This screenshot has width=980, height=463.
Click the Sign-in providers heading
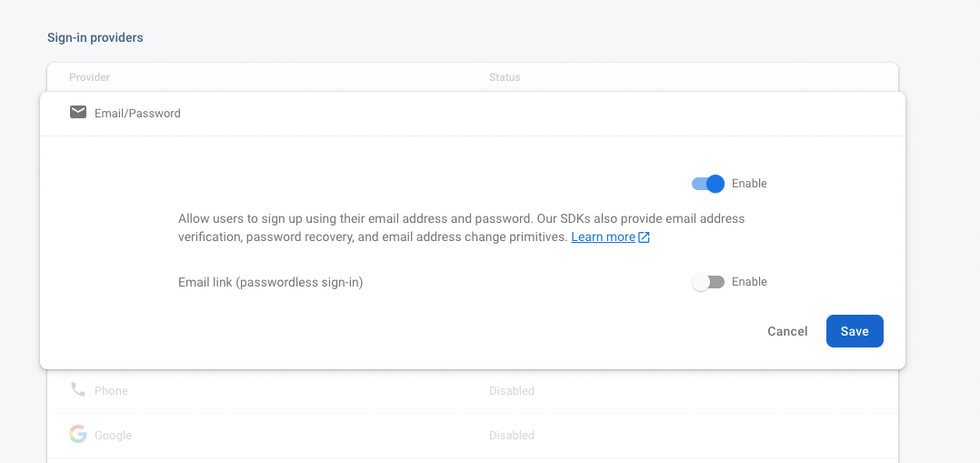point(95,37)
